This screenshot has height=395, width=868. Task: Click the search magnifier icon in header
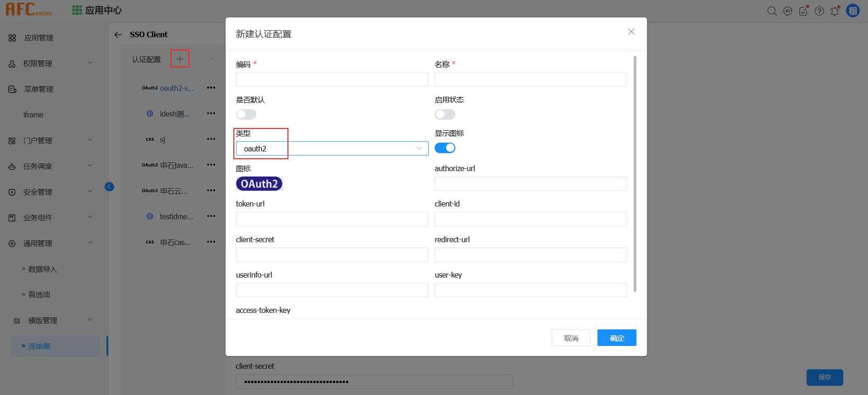point(772,11)
